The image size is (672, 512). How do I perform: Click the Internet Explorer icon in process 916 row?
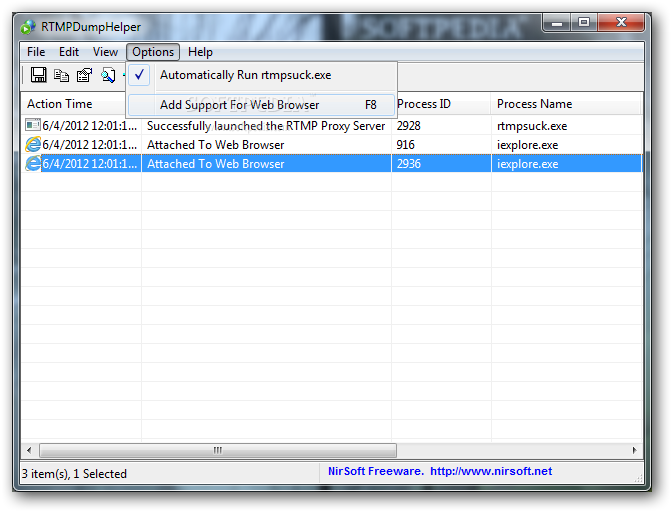pos(33,144)
